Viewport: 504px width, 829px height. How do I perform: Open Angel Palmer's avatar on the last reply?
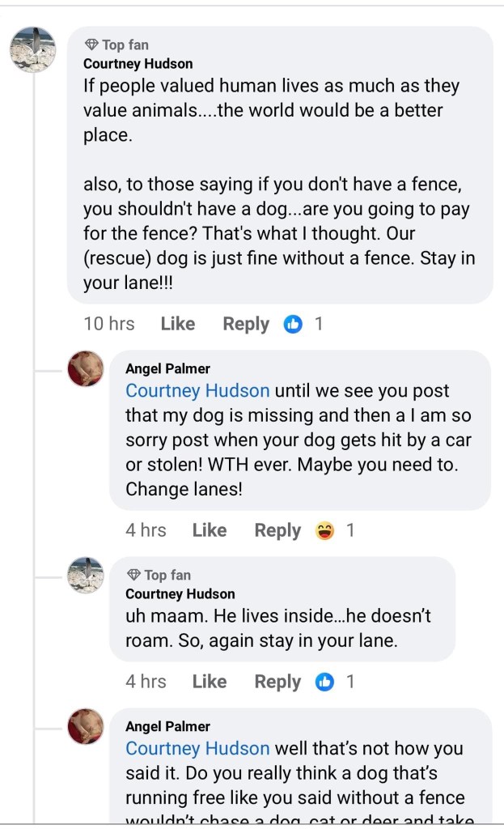point(85,726)
